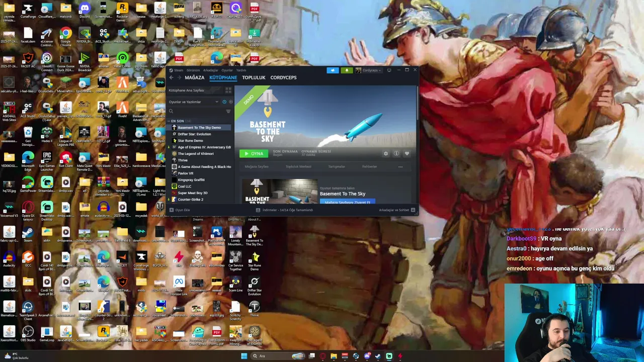Screen dimensions: 644x362
Task: Go back with Steam's back arrow
Action: (171, 77)
